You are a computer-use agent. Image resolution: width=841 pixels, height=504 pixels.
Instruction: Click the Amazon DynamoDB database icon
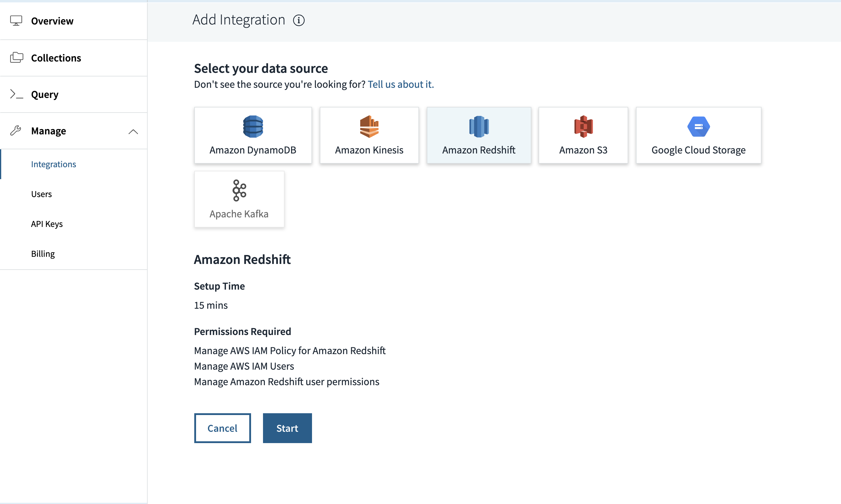click(x=253, y=126)
